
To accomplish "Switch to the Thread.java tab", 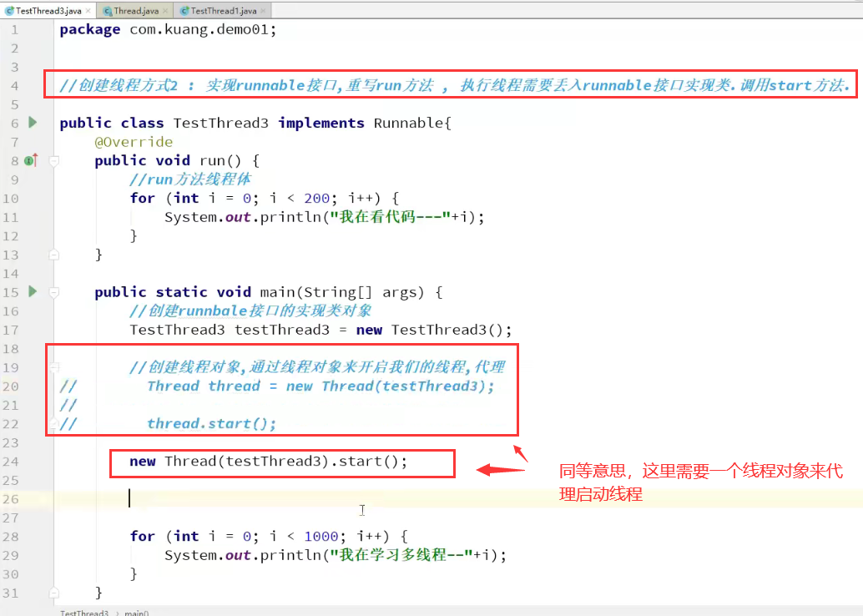I will pyautogui.click(x=135, y=11).
